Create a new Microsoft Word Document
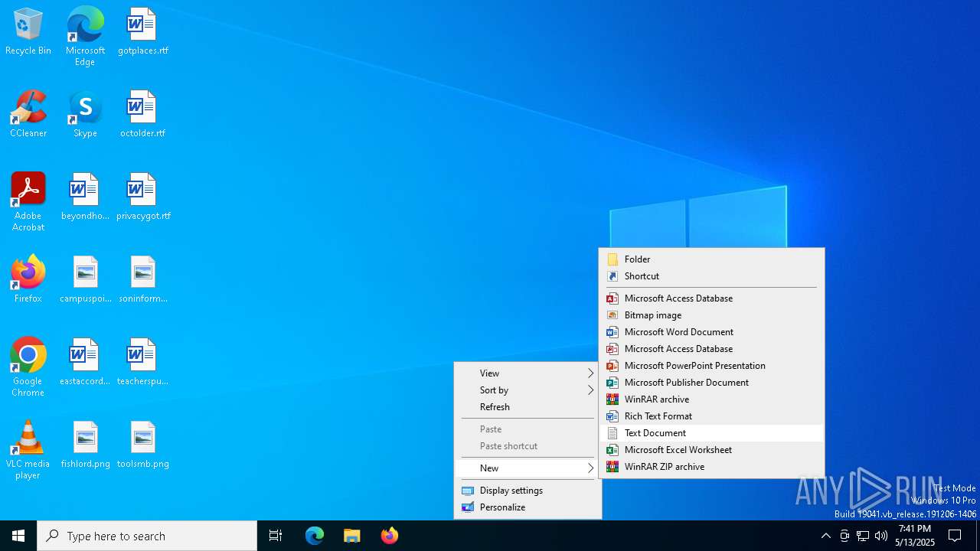The height and width of the screenshot is (551, 980). (711, 332)
